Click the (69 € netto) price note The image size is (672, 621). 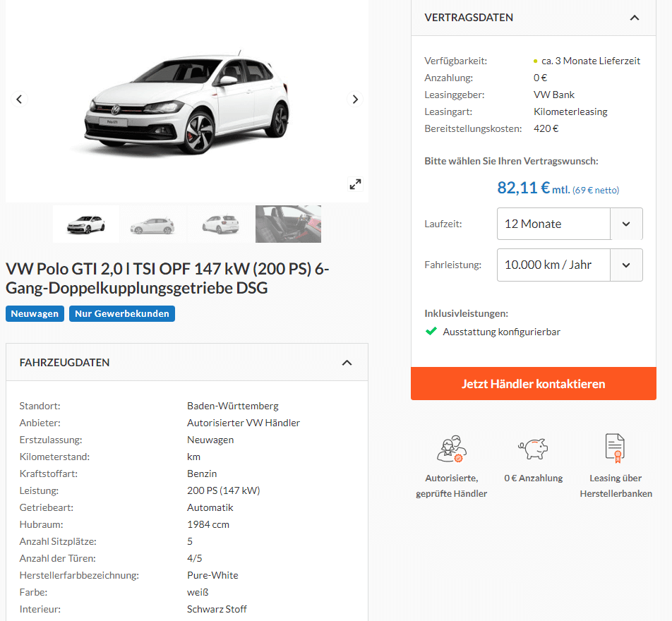[x=596, y=191]
